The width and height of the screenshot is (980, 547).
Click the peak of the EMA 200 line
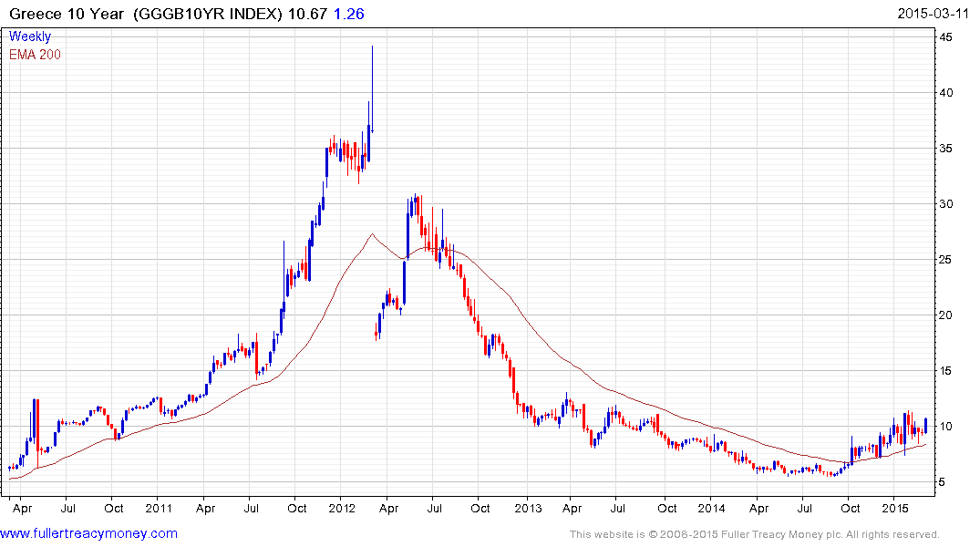click(x=372, y=233)
